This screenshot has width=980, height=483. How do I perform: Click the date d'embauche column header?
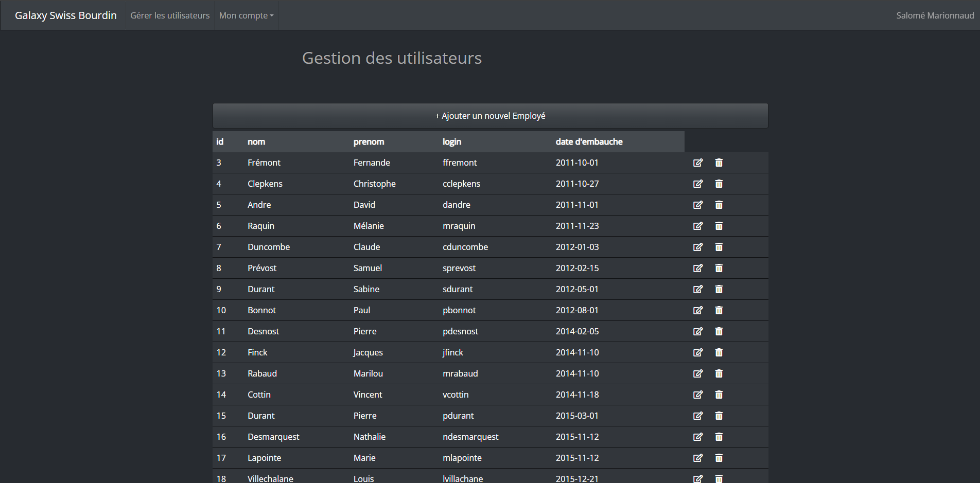click(x=589, y=142)
